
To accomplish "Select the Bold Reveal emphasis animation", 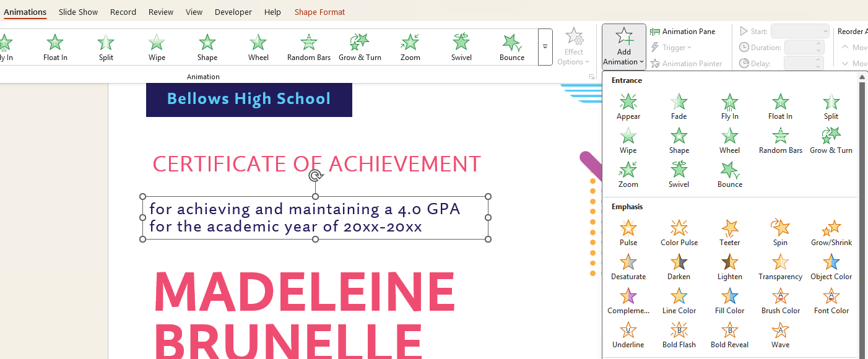I will pyautogui.click(x=729, y=335).
